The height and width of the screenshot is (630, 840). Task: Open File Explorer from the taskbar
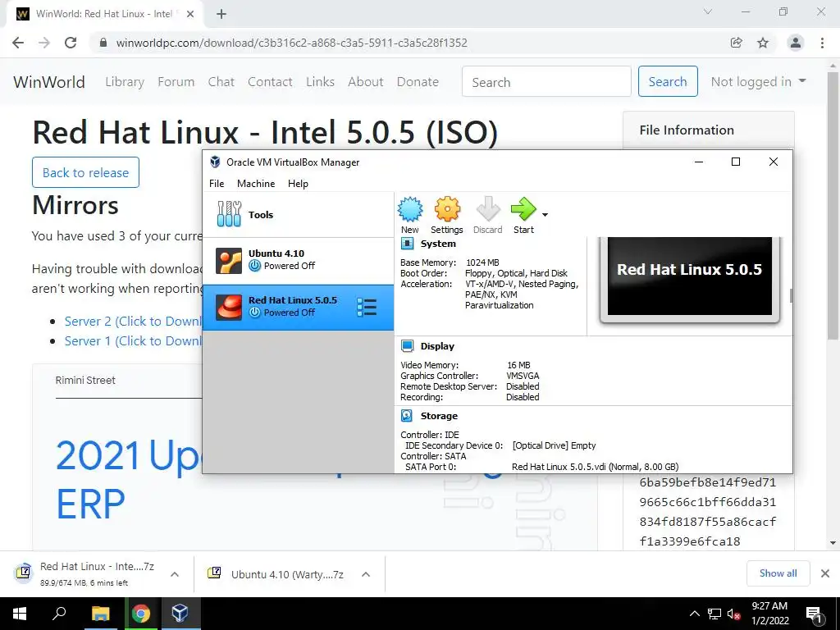pos(100,614)
